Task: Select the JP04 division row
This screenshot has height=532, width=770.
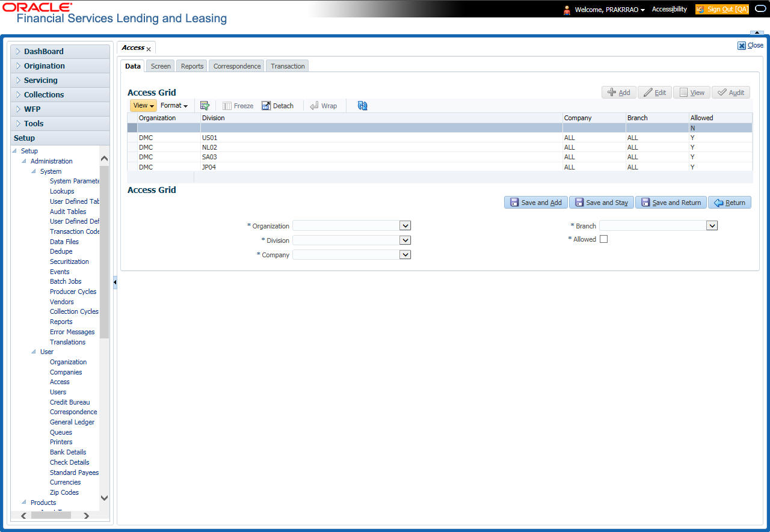Action: pos(440,167)
